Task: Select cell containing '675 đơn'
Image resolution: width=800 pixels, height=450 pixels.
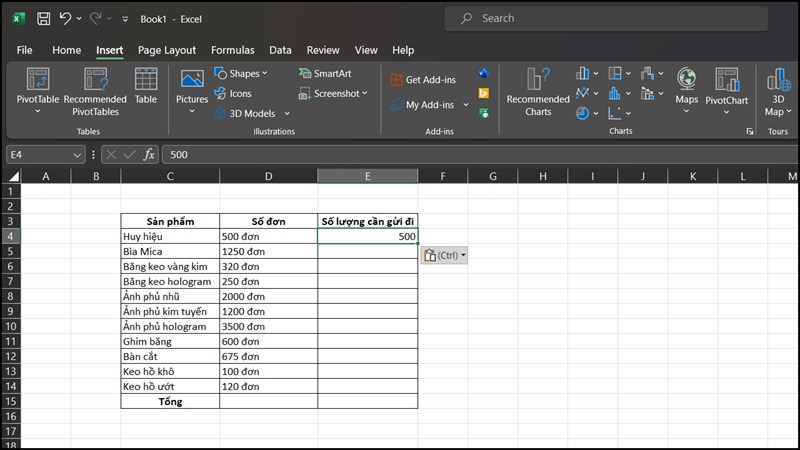Action: (x=268, y=357)
